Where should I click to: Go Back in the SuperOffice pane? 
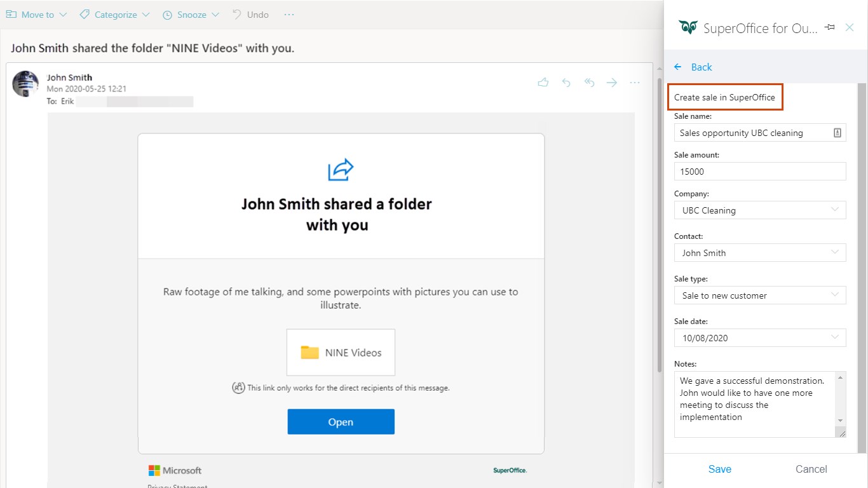693,67
